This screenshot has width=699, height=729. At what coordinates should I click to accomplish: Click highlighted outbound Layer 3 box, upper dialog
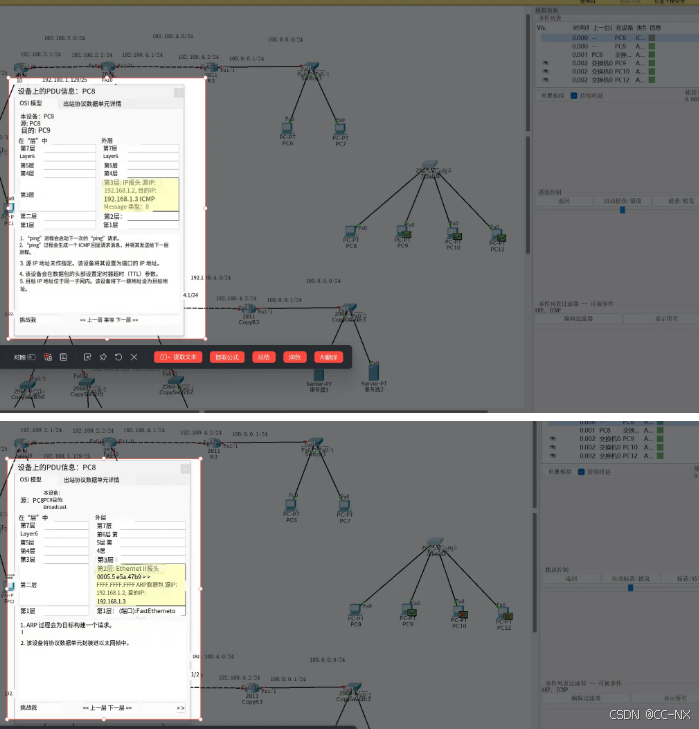[140, 194]
